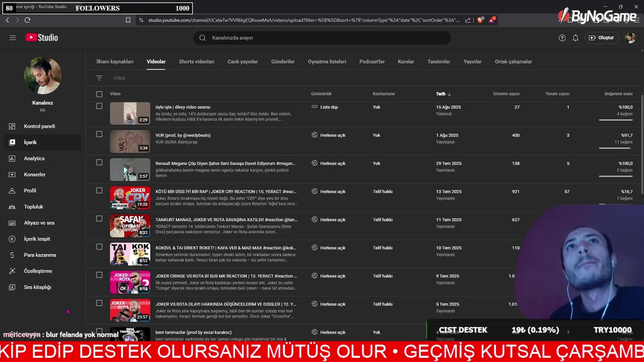Open Altyazı ve ses in the sidebar
This screenshot has width=644, height=362.
pyautogui.click(x=42, y=223)
